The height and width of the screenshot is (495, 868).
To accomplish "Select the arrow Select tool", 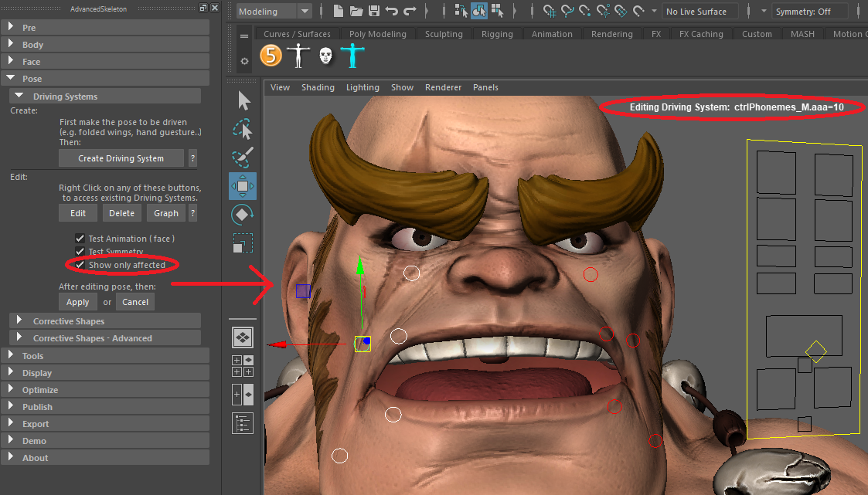I will click(244, 100).
